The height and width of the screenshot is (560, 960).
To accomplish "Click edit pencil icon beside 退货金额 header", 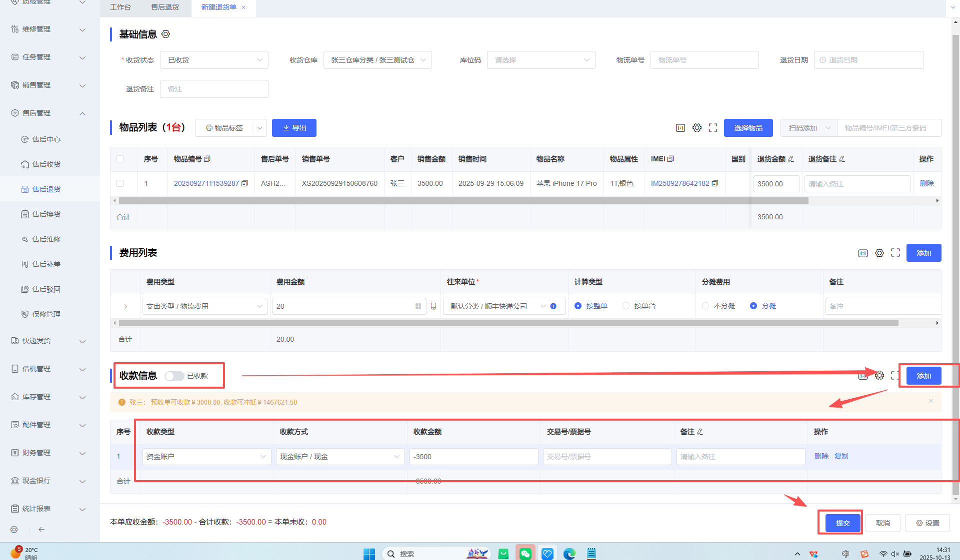I will tap(791, 159).
